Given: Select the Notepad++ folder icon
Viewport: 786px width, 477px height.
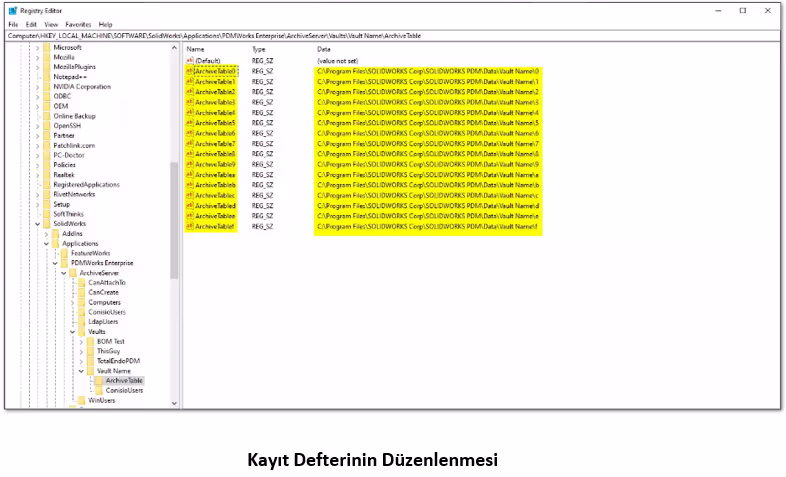Looking at the screenshot, I should (x=47, y=77).
